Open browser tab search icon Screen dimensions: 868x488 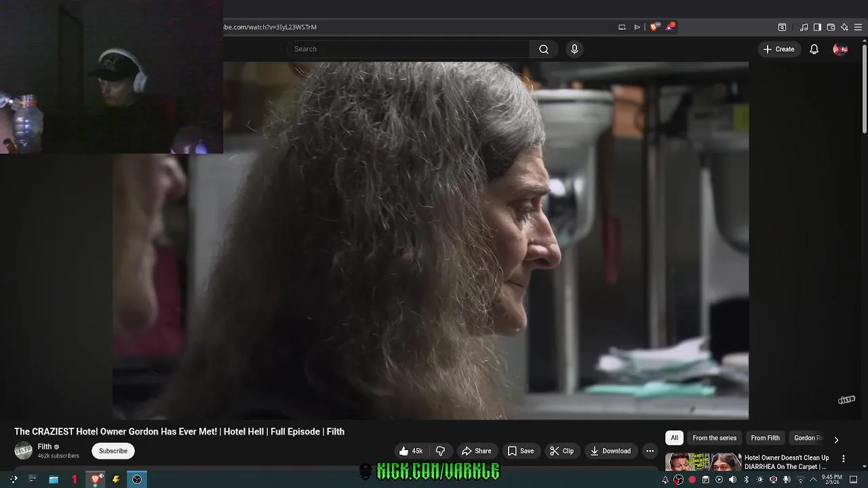pos(782,27)
